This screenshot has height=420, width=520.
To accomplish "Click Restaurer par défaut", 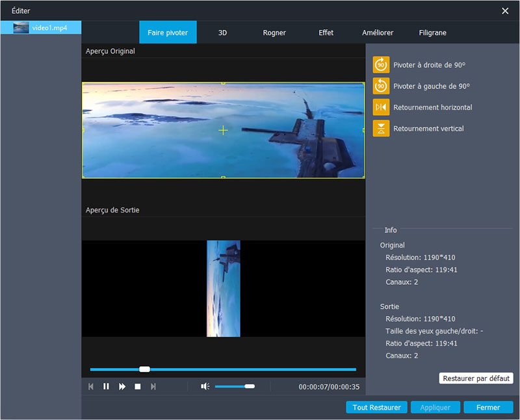I will 476,378.
